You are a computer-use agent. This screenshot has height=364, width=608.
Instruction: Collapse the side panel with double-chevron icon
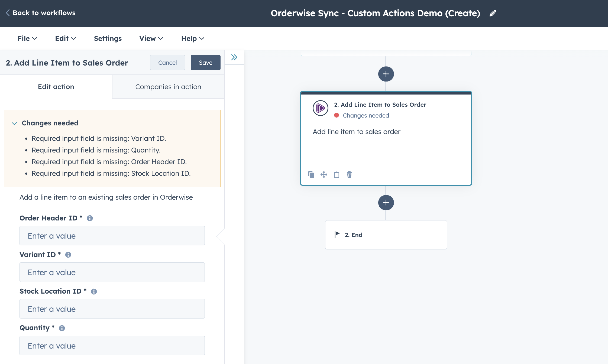coord(234,57)
